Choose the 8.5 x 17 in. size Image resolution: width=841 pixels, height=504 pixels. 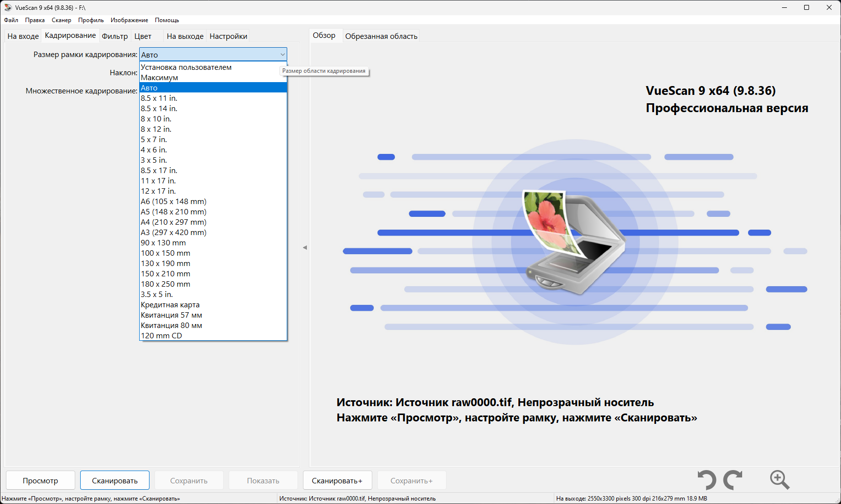(213, 170)
